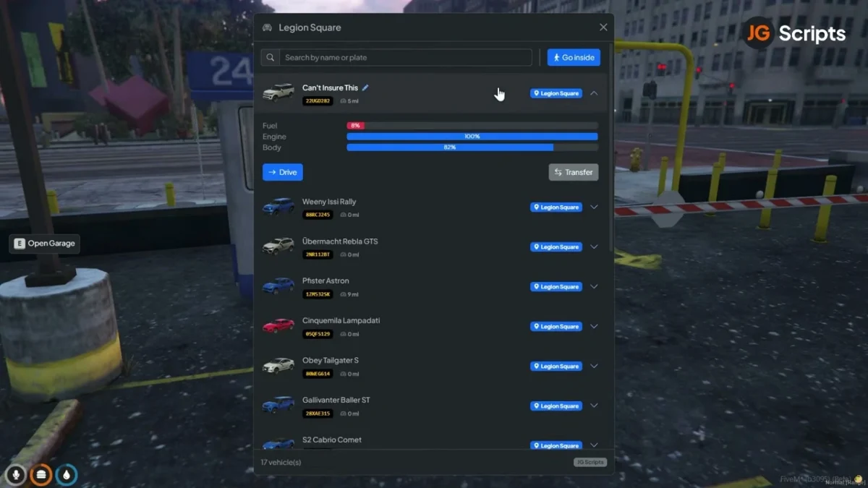This screenshot has width=868, height=488.
Task: Click the JG Scripts badge in the footer
Action: click(590, 462)
